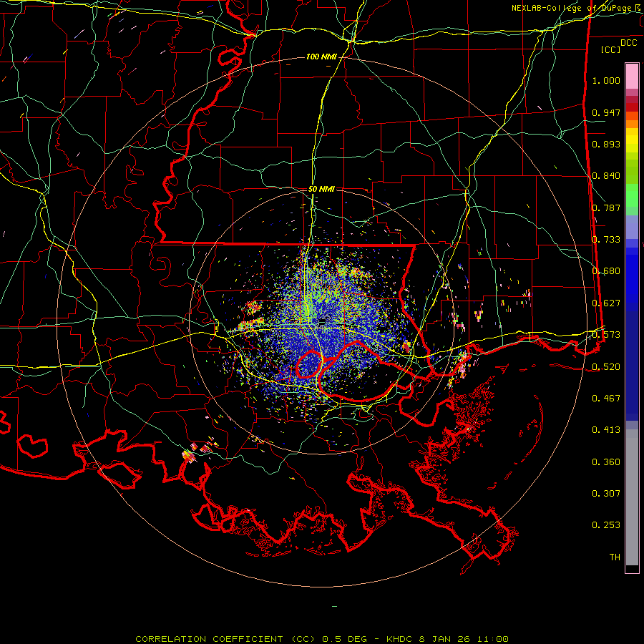Click the 50 NMI range ring label
The width and height of the screenshot is (644, 644).
(321, 189)
